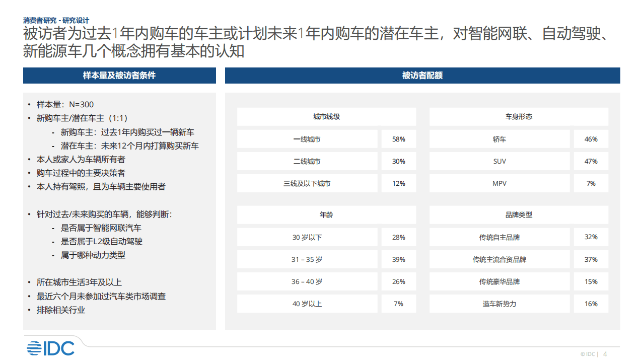Select the 30 岁以下 age row
This screenshot has width=644, height=362.
pos(307,237)
